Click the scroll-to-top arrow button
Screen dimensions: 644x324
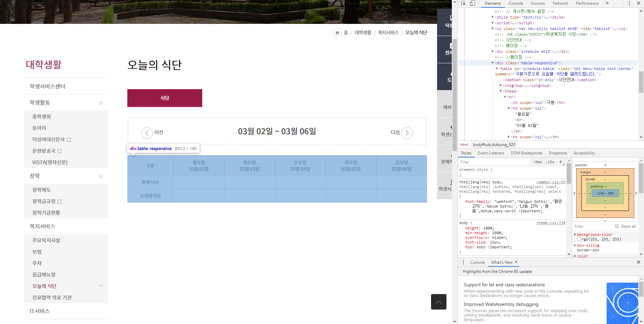click(439, 302)
